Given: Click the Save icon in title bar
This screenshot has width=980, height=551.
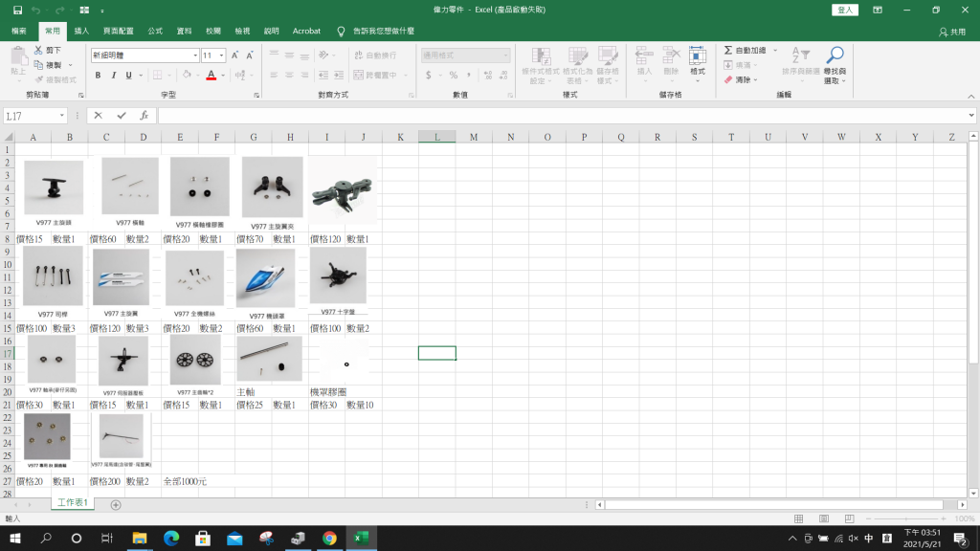Looking at the screenshot, I should 17,10.
